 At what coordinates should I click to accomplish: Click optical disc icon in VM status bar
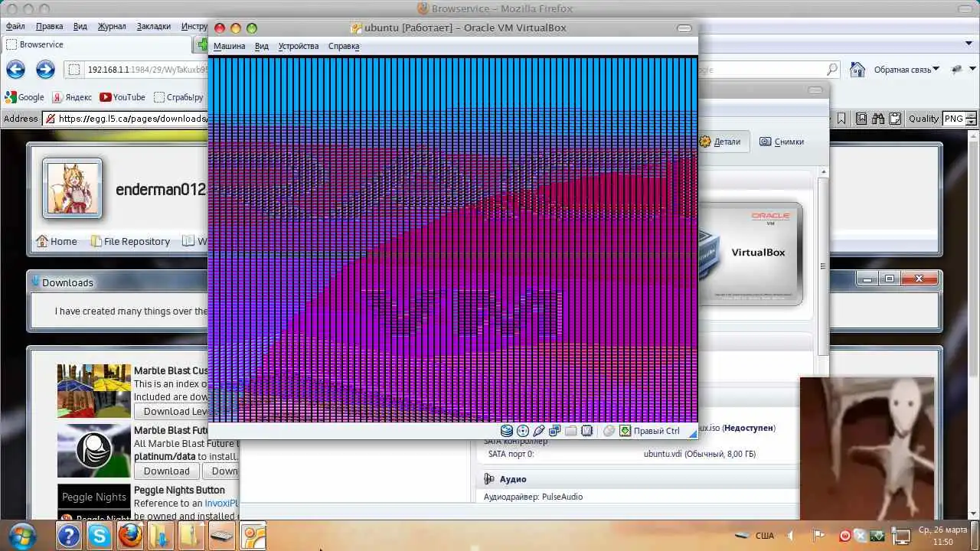coord(523,431)
